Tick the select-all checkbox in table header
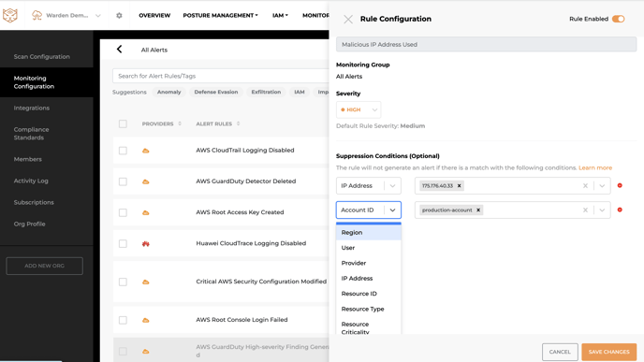Image resolution: width=644 pixels, height=362 pixels. coord(123,124)
